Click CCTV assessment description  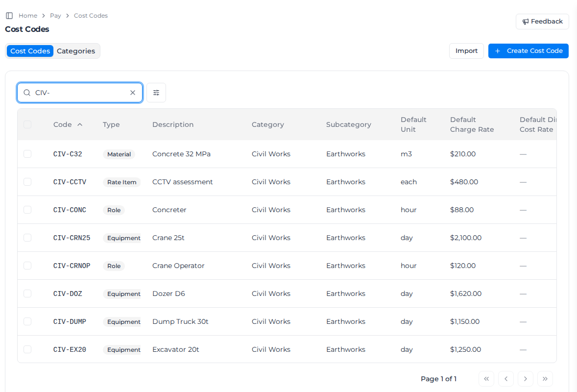pos(183,182)
